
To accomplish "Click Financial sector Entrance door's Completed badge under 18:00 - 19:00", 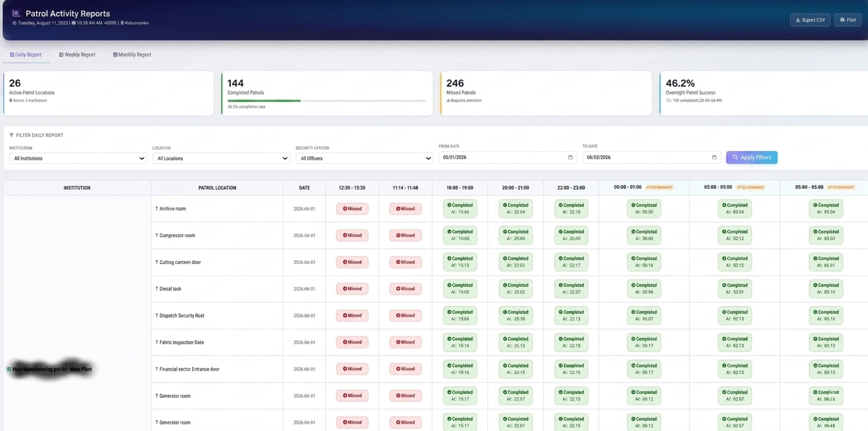I will point(460,369).
